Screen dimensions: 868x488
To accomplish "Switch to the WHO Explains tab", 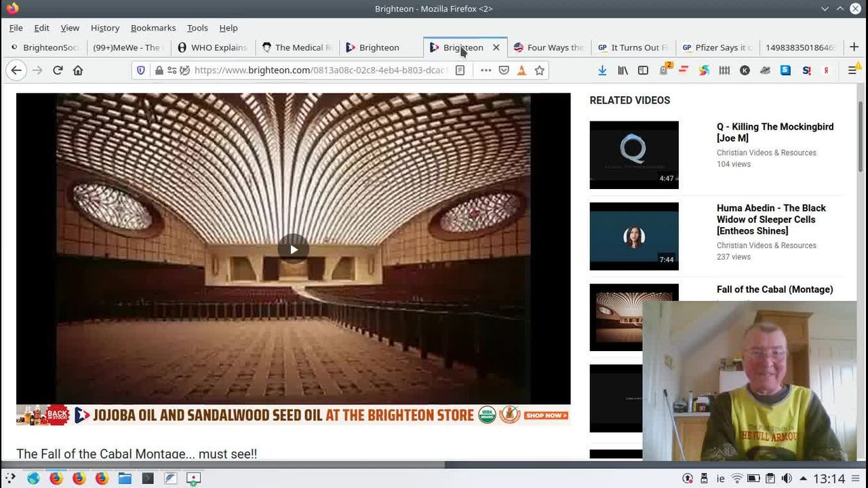I will (x=212, y=47).
